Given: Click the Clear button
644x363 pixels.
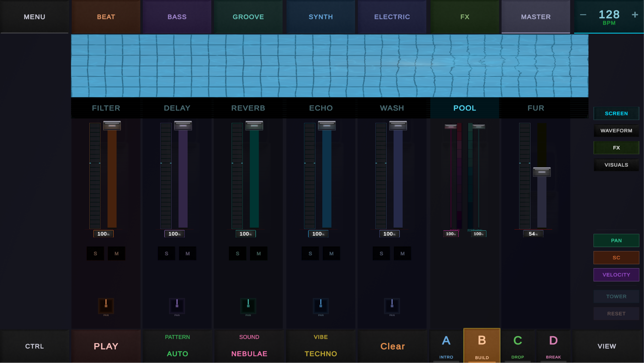Looking at the screenshot, I should click(x=393, y=346).
